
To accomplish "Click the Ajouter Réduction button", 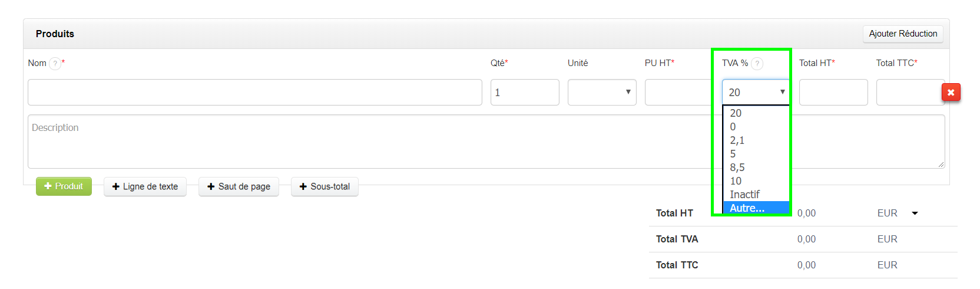I will (x=902, y=34).
